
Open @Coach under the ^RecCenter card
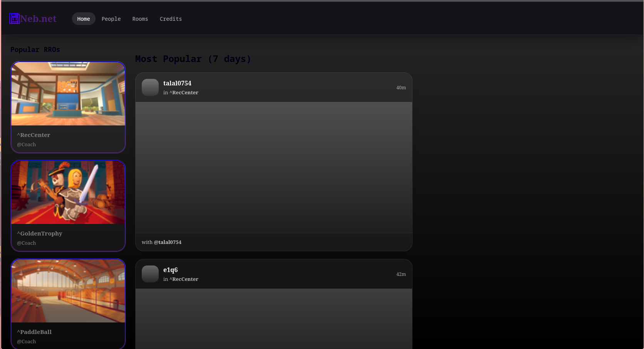coord(27,145)
